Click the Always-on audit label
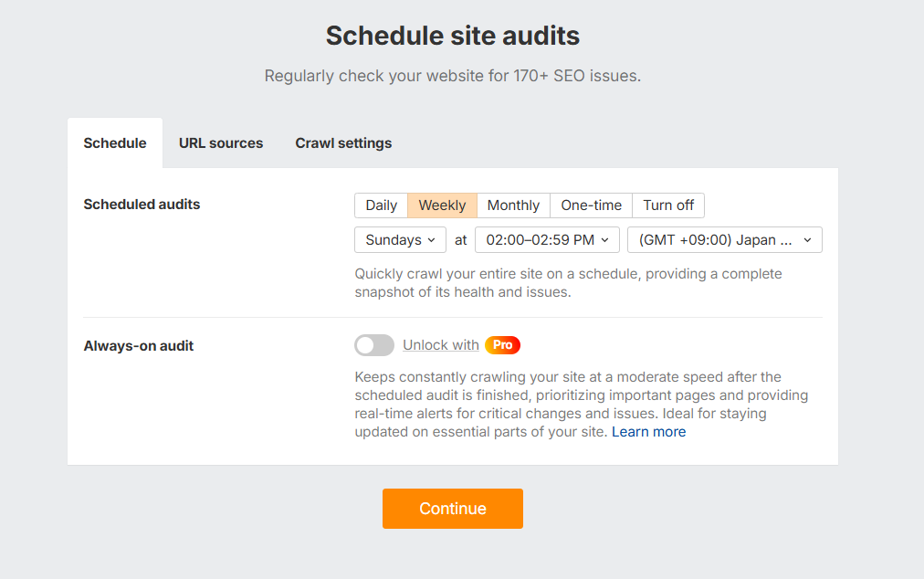The image size is (924, 579). pos(139,346)
